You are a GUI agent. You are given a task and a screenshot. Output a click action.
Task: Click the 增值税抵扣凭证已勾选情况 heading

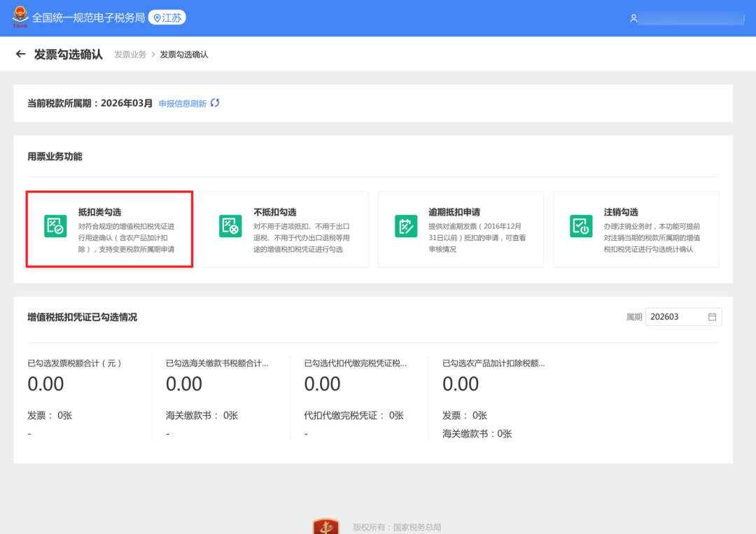(x=82, y=317)
